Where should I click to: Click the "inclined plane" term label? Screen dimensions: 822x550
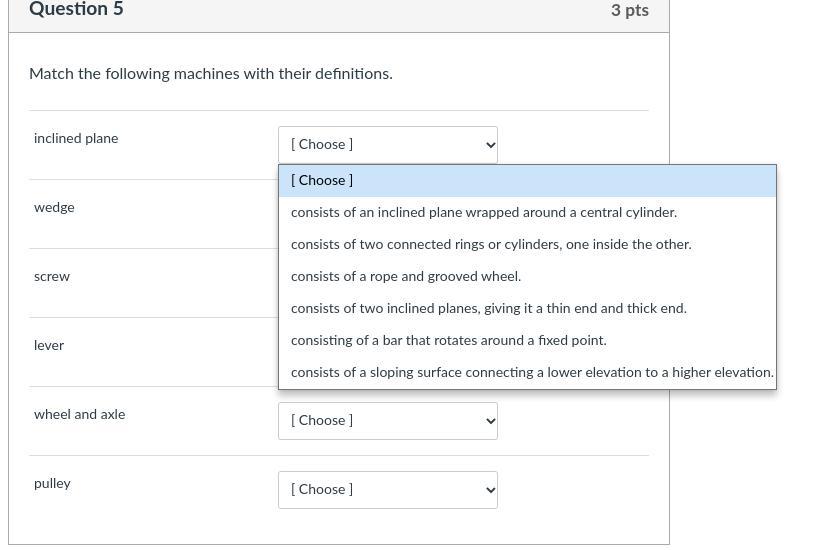pos(76,139)
